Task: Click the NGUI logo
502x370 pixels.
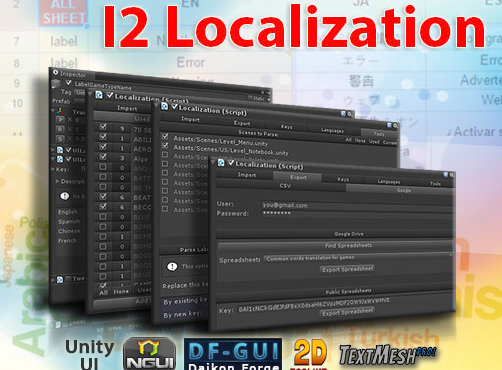Action: pos(149,354)
